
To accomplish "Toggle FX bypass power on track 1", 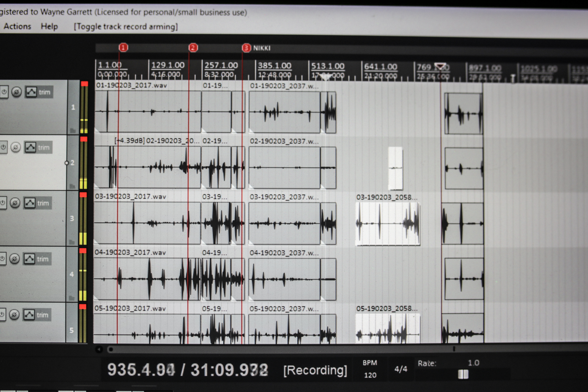I will click(4, 92).
